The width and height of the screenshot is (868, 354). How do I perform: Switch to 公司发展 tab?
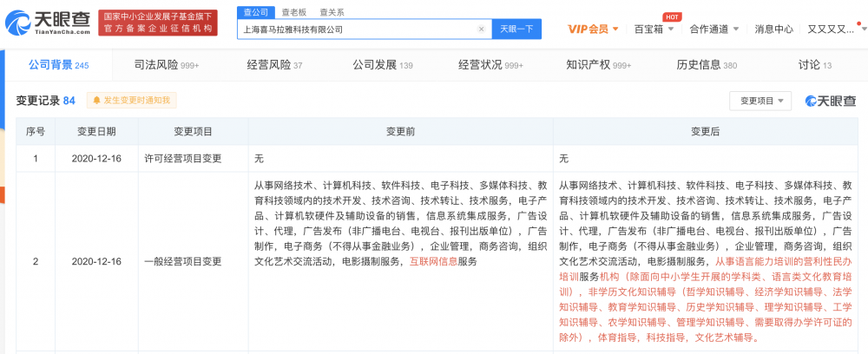click(x=383, y=65)
